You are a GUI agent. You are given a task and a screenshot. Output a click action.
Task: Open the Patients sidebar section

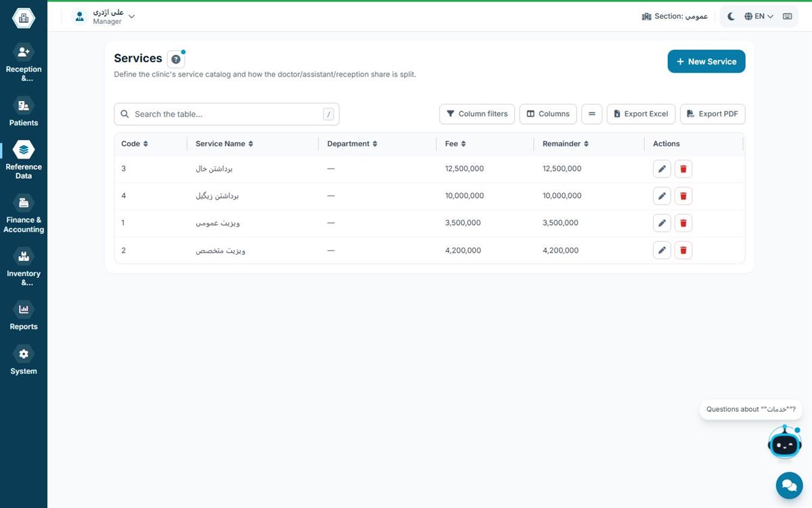point(24,112)
